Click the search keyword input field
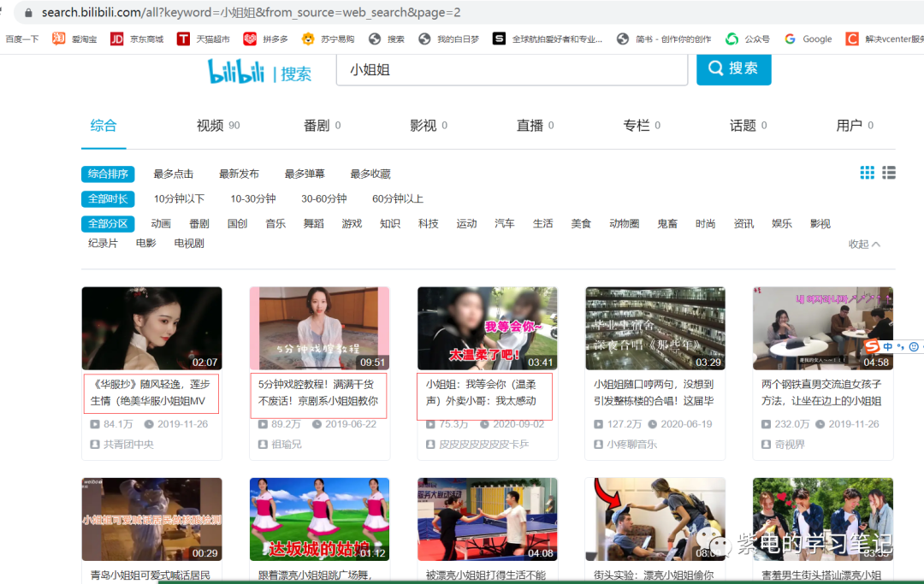 click(513, 71)
